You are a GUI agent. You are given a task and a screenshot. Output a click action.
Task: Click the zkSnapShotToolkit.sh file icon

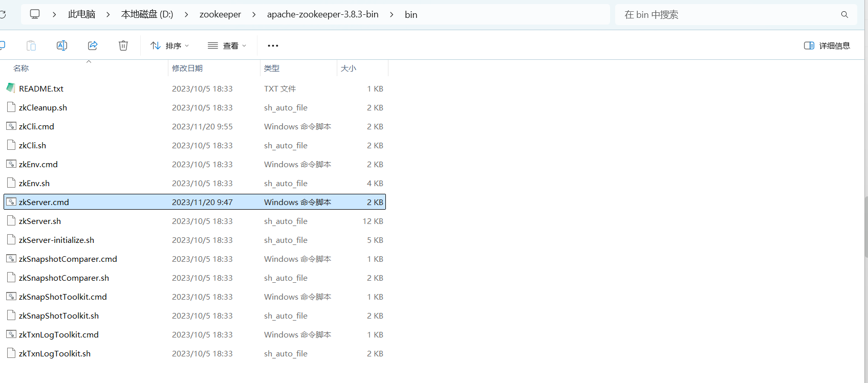pos(11,315)
